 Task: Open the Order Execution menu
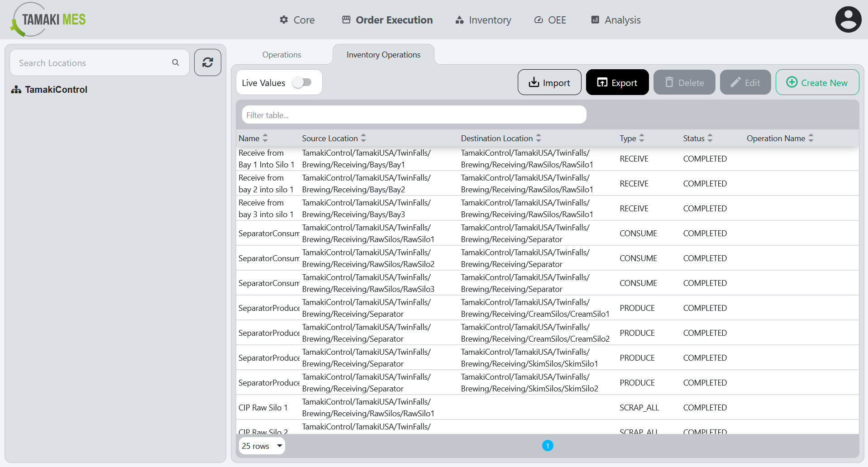point(387,20)
